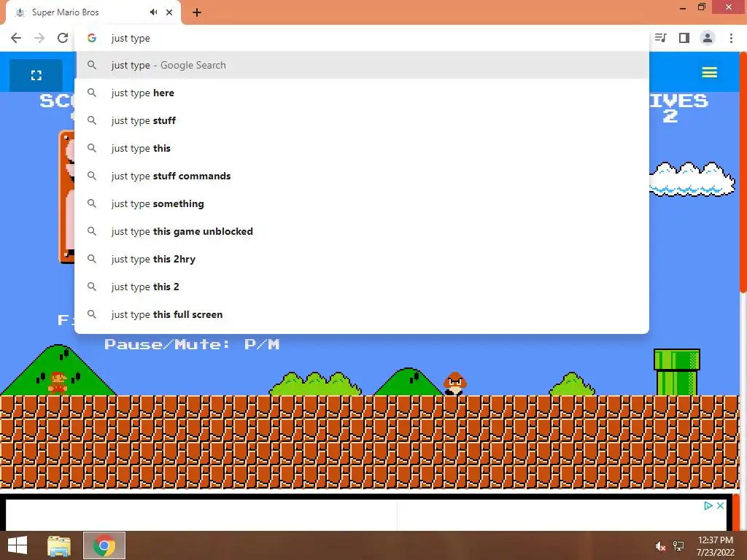Screen dimensions: 747x560
Task: Click the muted volume tray icon
Action: point(660,546)
